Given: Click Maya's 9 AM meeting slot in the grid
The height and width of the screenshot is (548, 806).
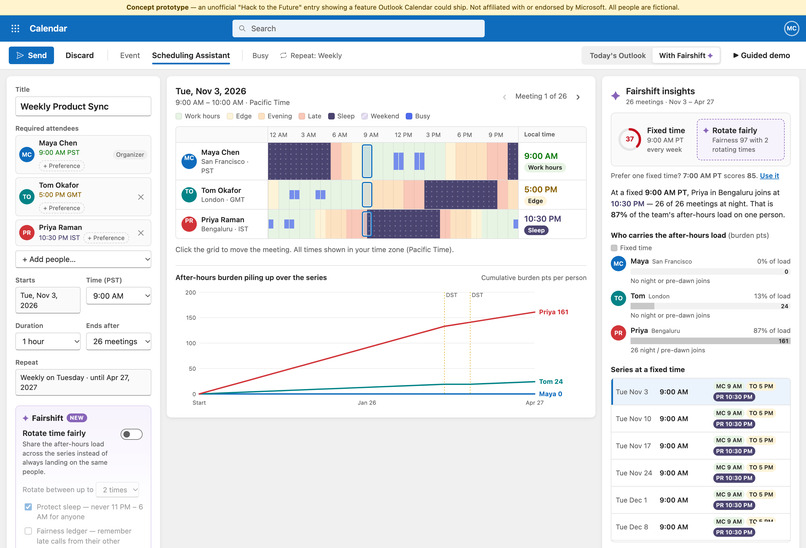Looking at the screenshot, I should click(367, 161).
